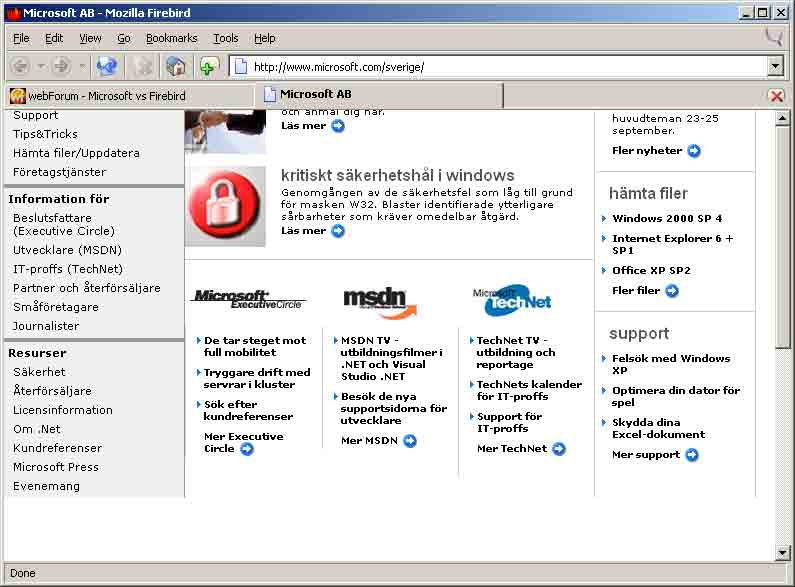This screenshot has width=795, height=587.
Task: Click the arrow icon next to Fler filer
Action: coord(672,291)
